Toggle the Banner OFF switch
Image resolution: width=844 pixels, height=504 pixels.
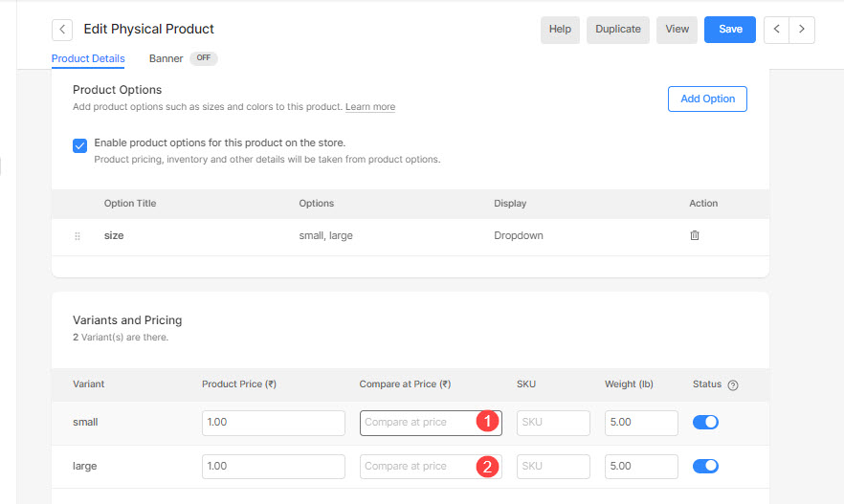(204, 58)
